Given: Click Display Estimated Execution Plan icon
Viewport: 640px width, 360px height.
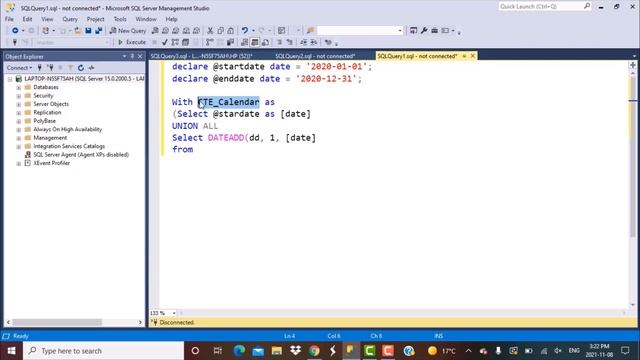Looking at the screenshot, I should (x=175, y=42).
